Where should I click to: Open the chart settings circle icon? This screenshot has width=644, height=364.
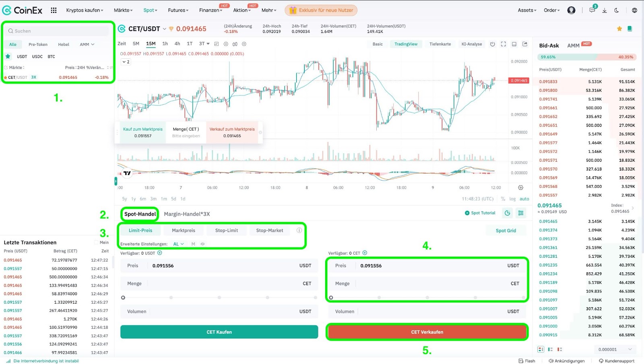(226, 44)
